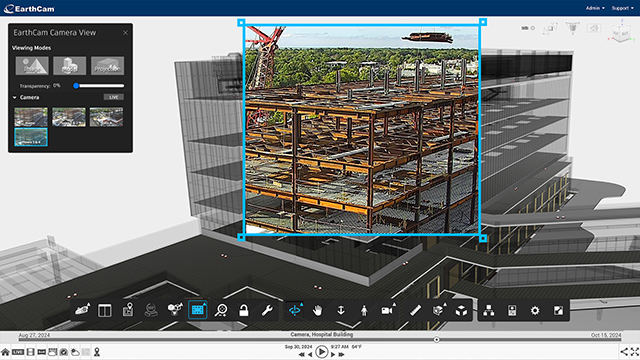Click the Explode model cube tool

(x=461, y=311)
